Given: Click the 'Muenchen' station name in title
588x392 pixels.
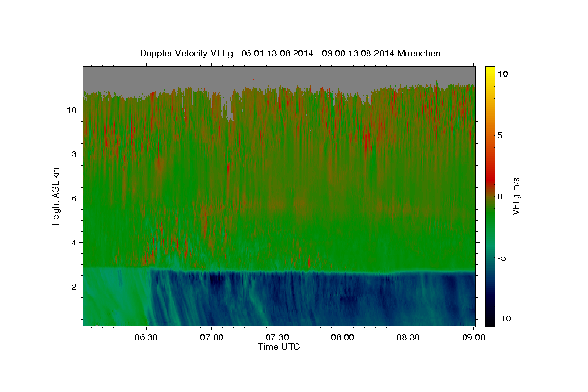Looking at the screenshot, I should point(419,53).
